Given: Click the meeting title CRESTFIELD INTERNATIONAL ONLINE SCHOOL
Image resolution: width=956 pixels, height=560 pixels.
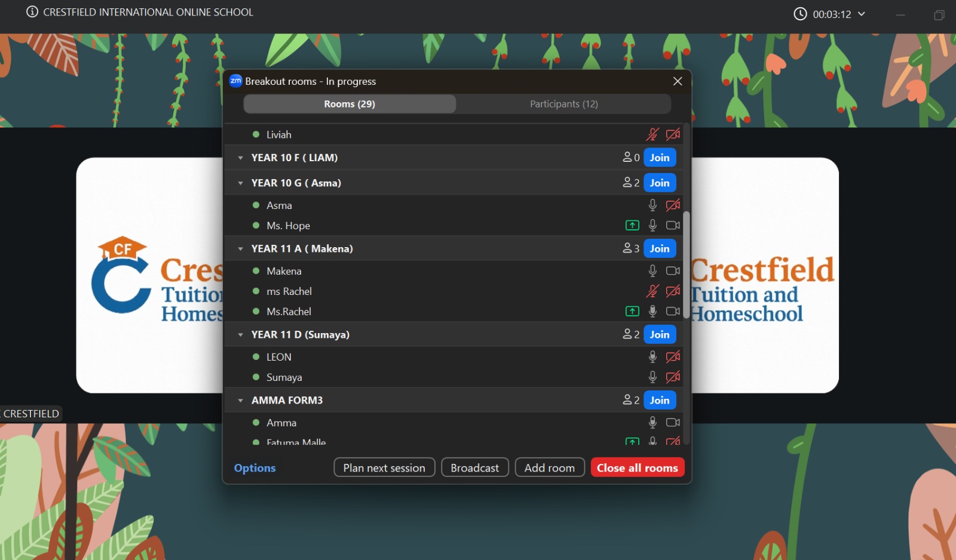Looking at the screenshot, I should click(148, 12).
